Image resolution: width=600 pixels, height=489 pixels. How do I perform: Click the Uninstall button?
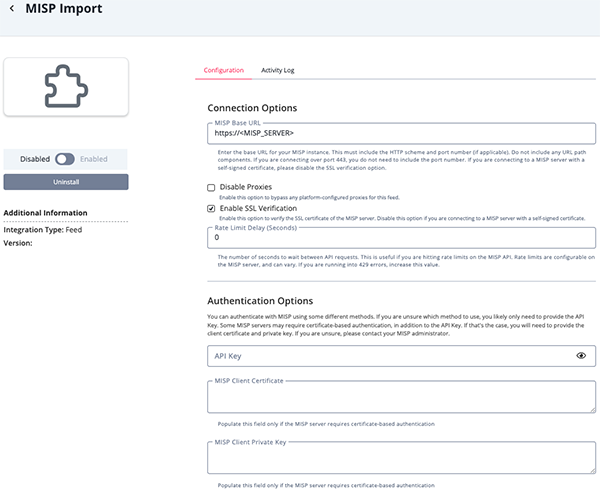[66, 182]
